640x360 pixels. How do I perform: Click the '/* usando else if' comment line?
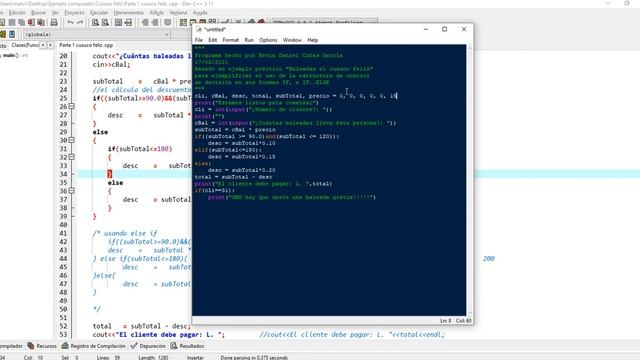click(125, 233)
